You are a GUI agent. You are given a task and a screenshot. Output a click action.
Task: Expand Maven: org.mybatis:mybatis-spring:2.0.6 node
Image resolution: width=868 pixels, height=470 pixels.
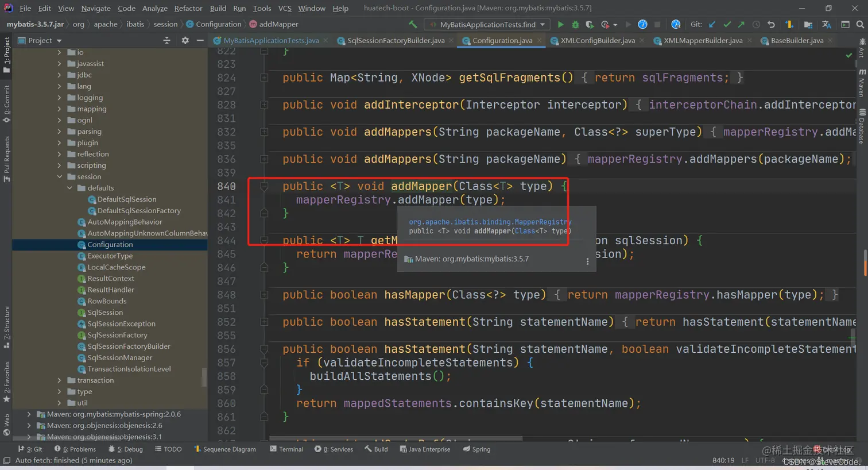(x=29, y=414)
